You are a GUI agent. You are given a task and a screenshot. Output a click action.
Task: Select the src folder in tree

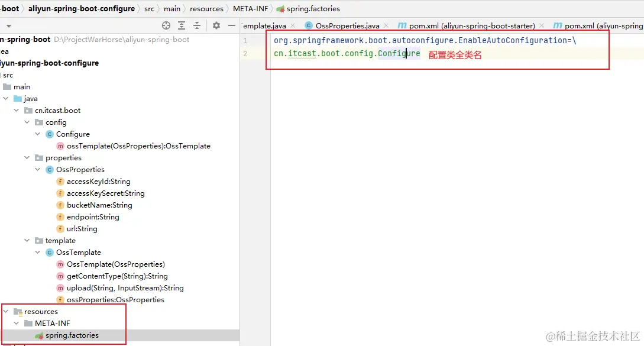point(8,75)
